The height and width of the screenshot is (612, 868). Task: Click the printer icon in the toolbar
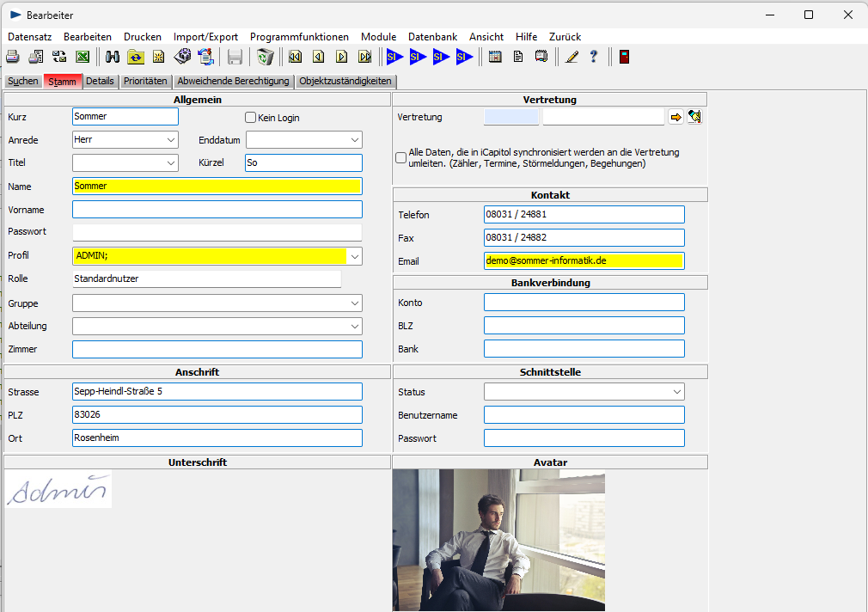click(13, 57)
